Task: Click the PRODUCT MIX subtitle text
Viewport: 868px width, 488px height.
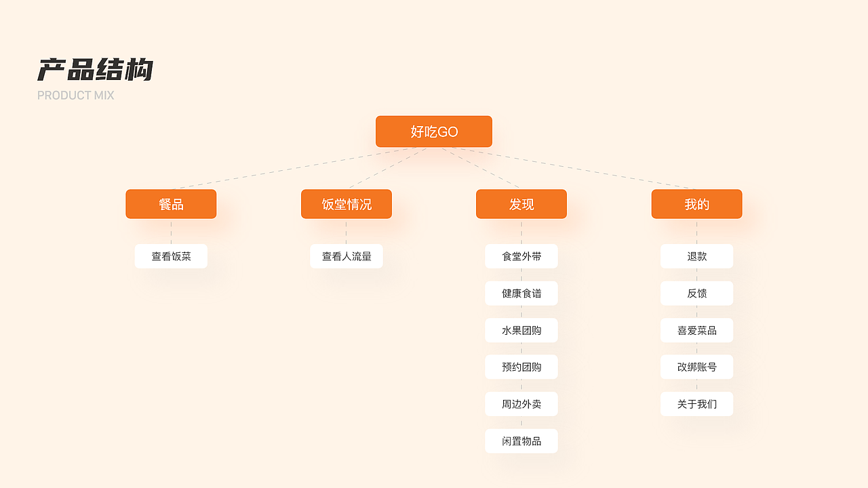Action: 76,96
